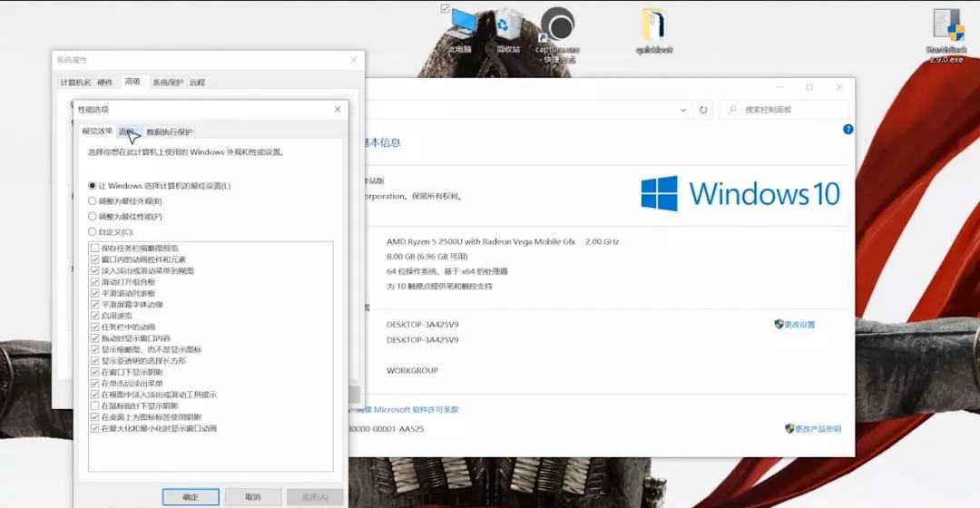Image resolution: width=980 pixels, height=508 pixels.
Task: Click product ID ending 00001-AA525
Action: click(386, 429)
